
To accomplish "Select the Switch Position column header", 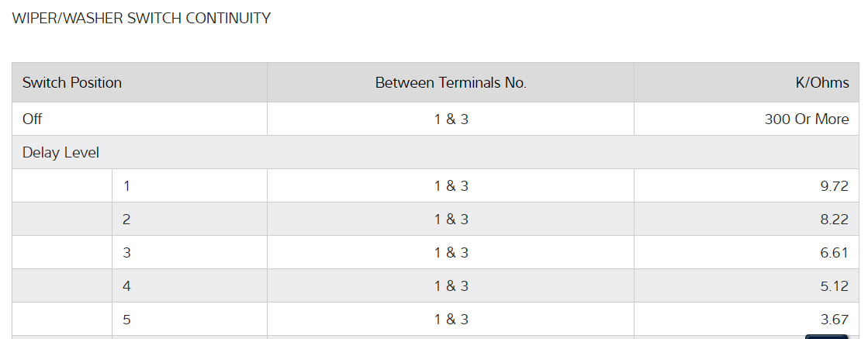I will pyautogui.click(x=72, y=82).
